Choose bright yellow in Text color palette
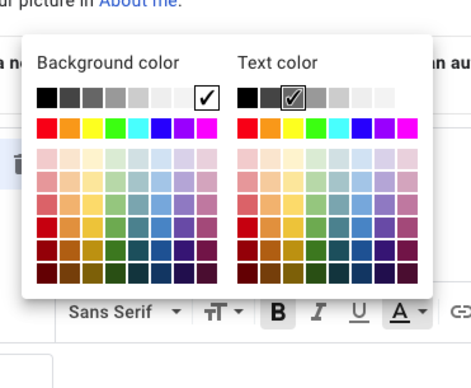 (293, 128)
